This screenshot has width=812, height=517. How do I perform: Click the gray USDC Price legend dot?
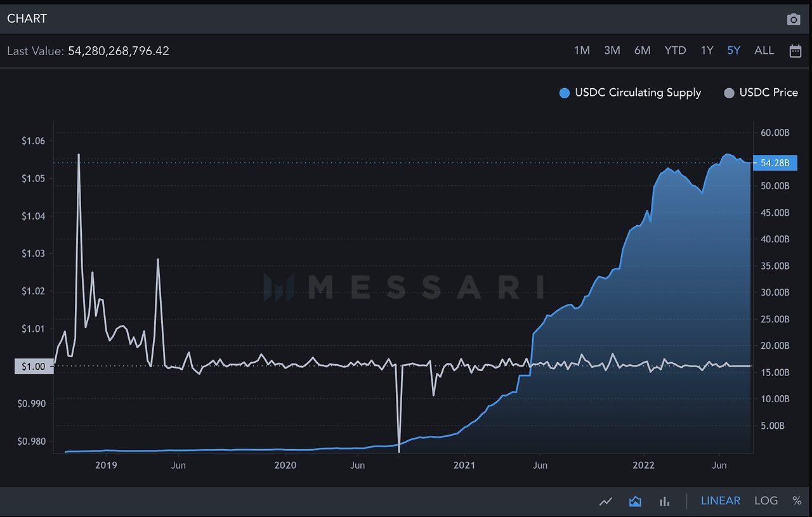click(x=729, y=93)
